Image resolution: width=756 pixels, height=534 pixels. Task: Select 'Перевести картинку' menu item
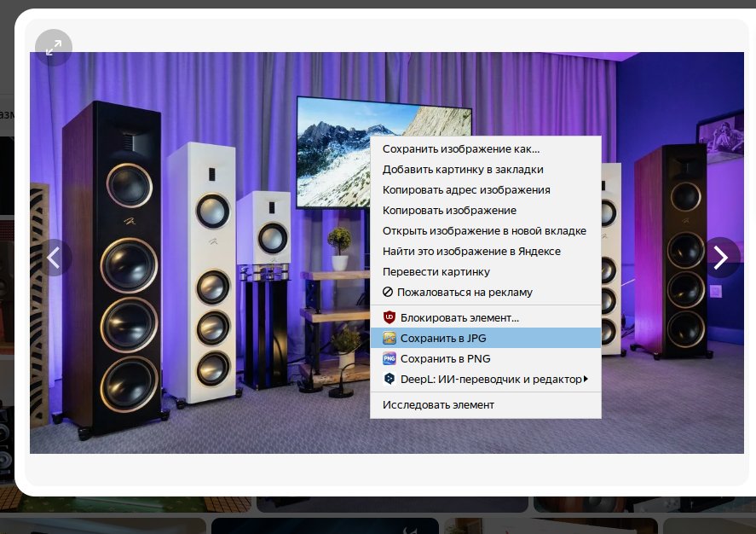pyautogui.click(x=436, y=272)
